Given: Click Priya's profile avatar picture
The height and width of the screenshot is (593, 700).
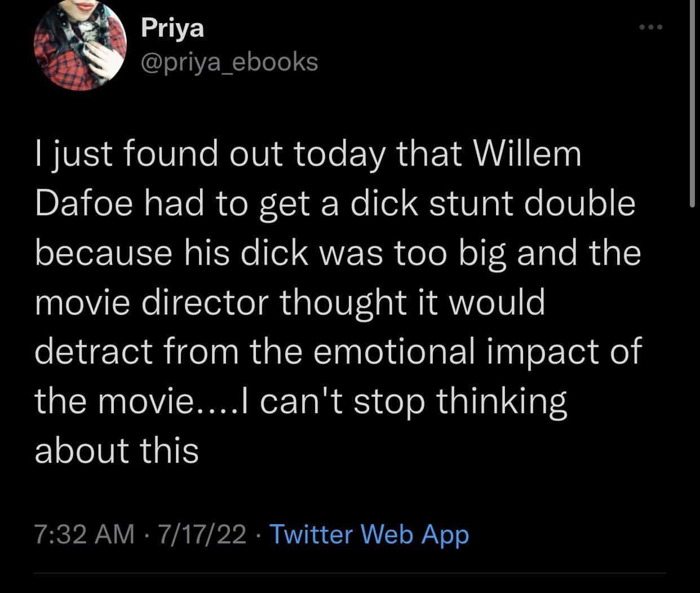Looking at the screenshot, I should (79, 50).
